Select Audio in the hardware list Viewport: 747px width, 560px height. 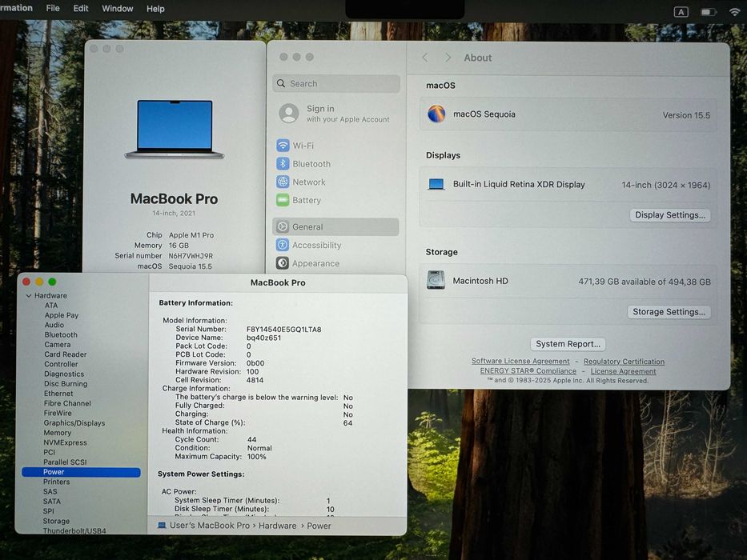54,325
